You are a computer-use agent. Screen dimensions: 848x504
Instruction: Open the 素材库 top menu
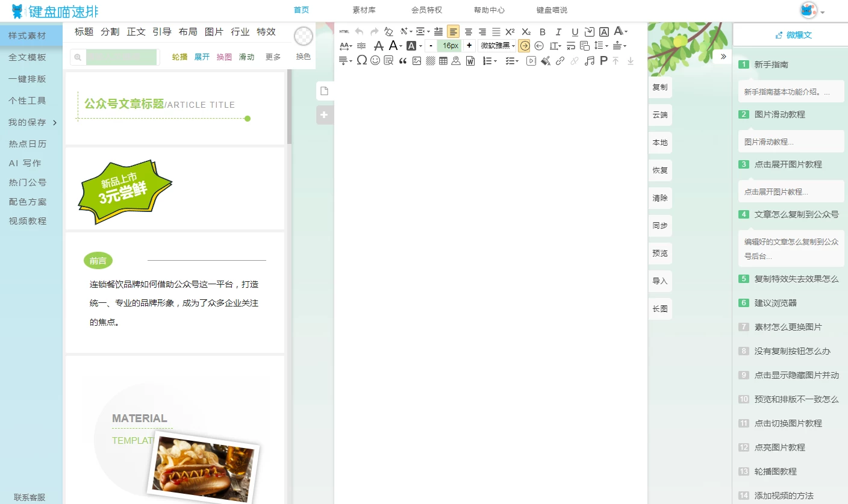point(364,10)
